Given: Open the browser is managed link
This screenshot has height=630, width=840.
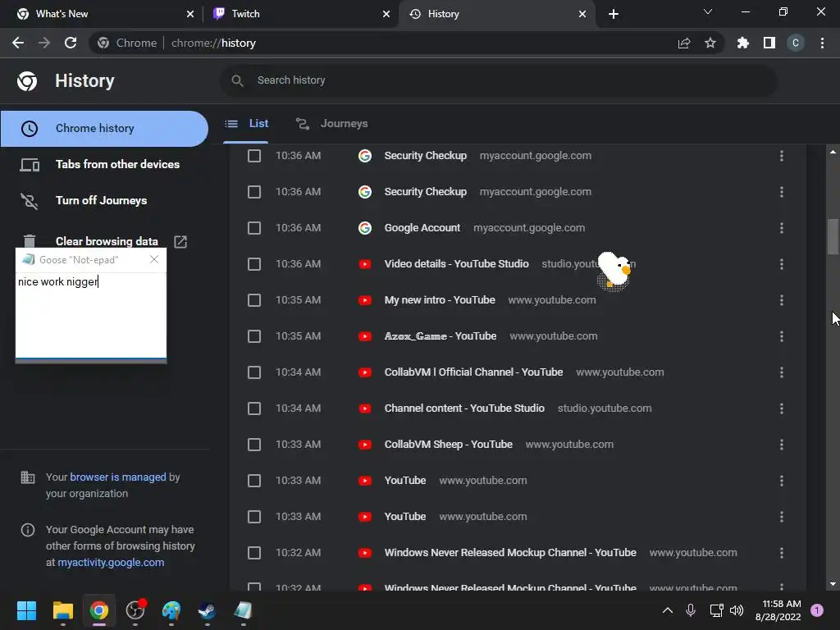Looking at the screenshot, I should point(118,477).
